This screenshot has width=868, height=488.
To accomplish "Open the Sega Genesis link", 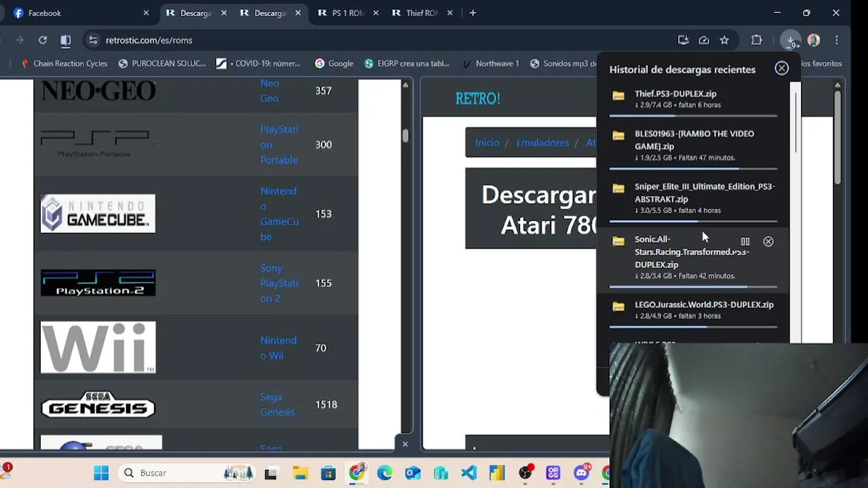I will pyautogui.click(x=278, y=405).
